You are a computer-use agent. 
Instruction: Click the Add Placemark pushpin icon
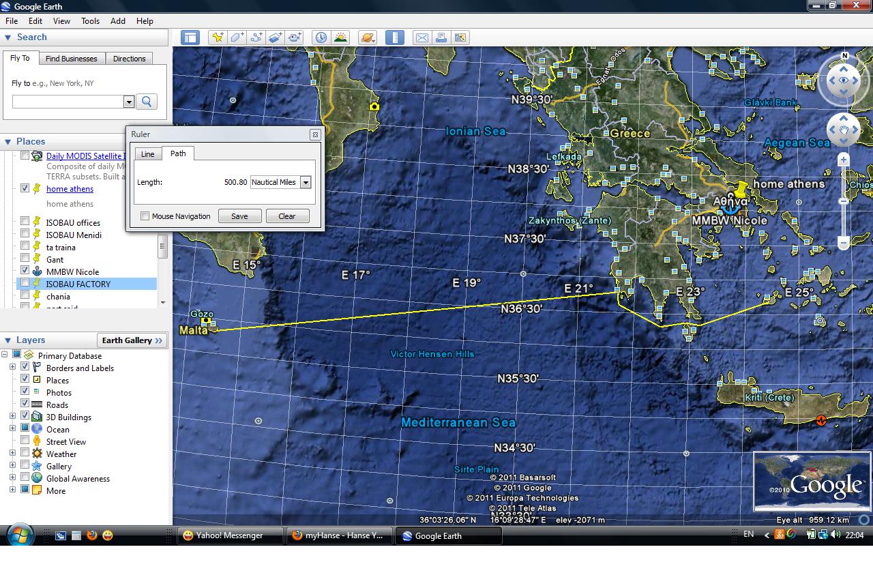218,38
